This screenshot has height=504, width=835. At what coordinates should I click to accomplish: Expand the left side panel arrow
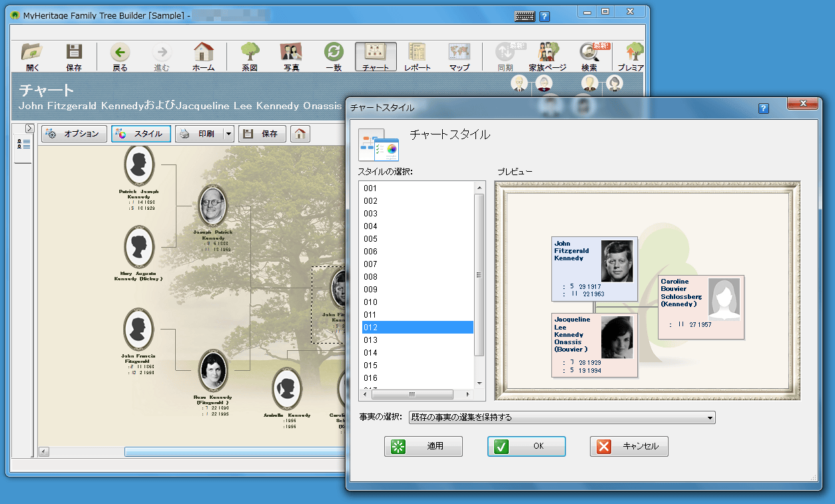[x=29, y=128]
